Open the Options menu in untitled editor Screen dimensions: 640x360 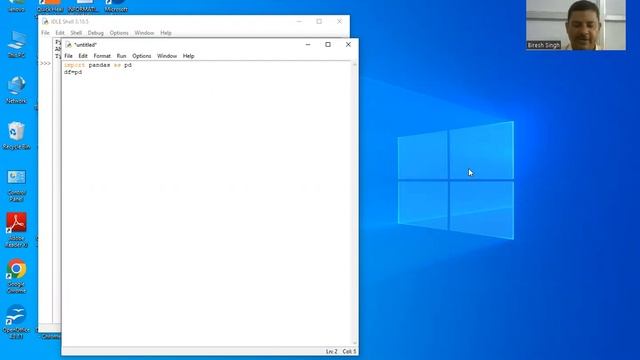pos(142,56)
